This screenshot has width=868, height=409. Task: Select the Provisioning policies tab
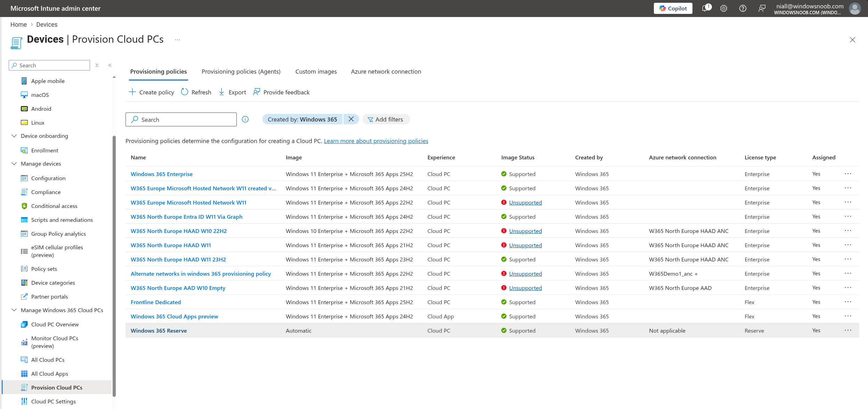pyautogui.click(x=159, y=72)
